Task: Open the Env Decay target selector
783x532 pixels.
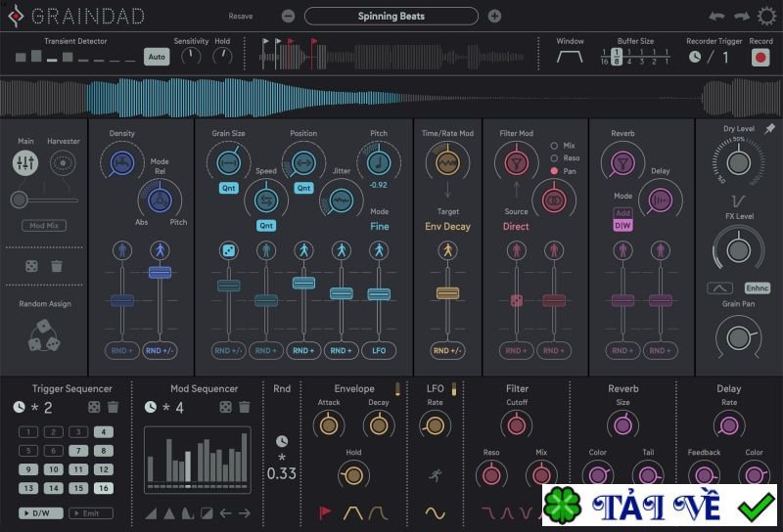Action: coord(446,226)
